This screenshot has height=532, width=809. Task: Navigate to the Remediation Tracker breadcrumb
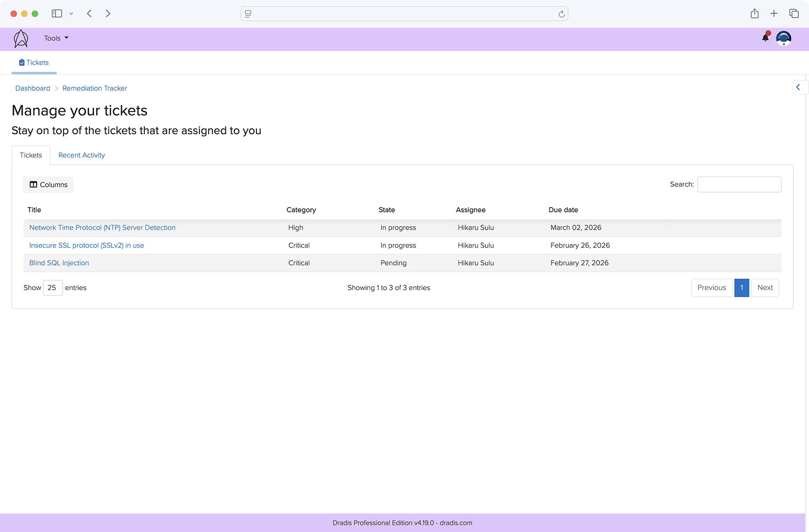tap(95, 88)
